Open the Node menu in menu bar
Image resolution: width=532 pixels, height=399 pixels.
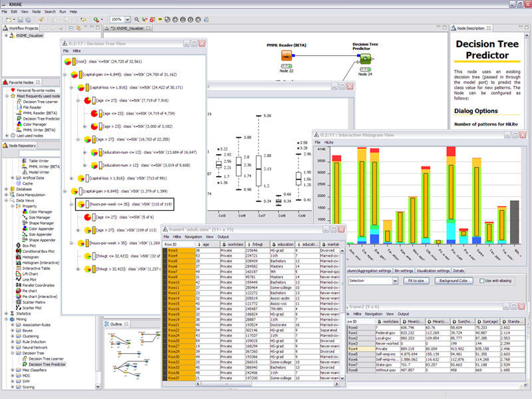[37, 11]
